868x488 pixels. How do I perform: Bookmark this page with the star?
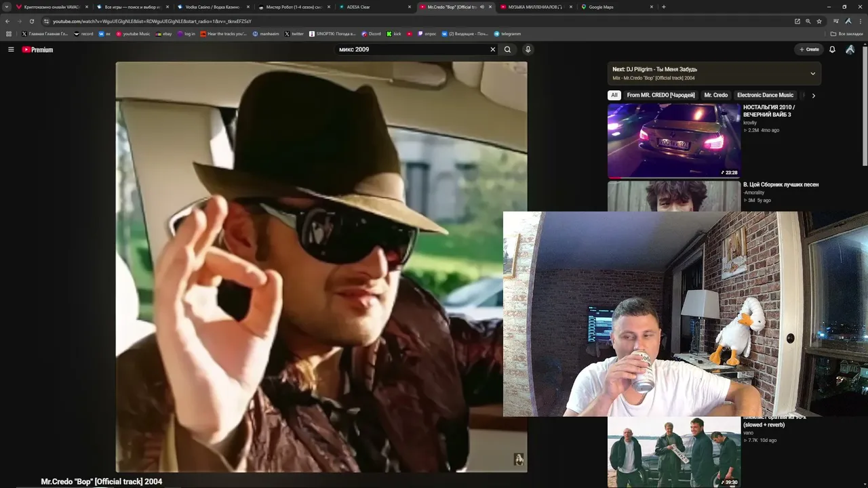click(x=818, y=21)
